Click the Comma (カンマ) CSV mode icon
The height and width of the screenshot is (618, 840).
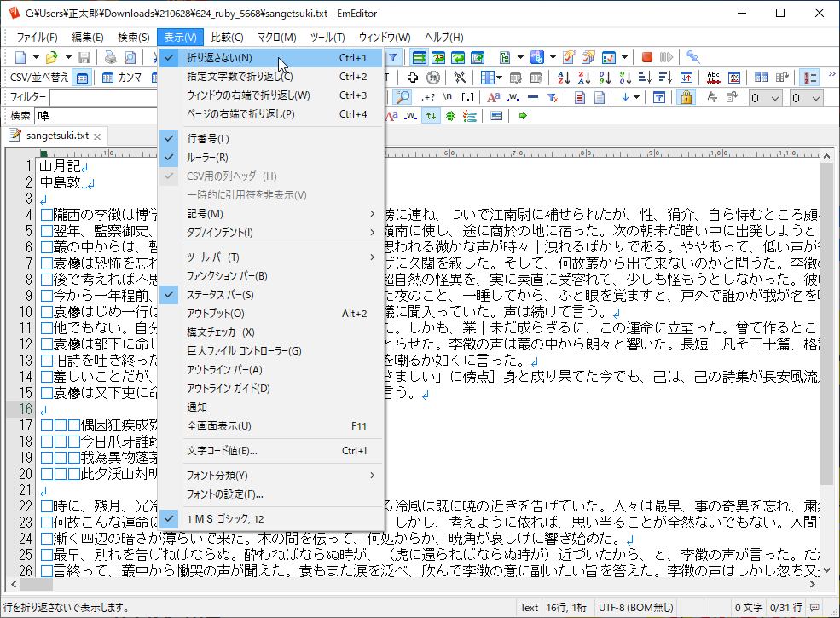coord(122,78)
